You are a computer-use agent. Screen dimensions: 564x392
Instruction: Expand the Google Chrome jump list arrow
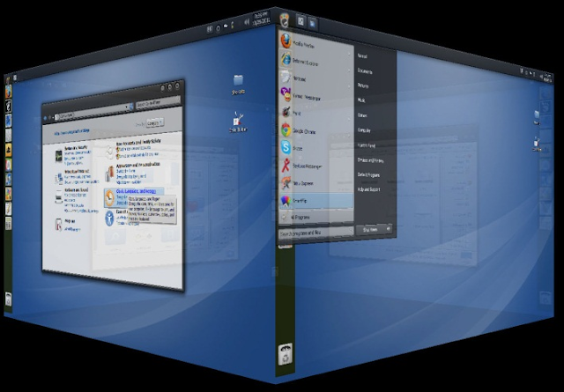point(349,136)
